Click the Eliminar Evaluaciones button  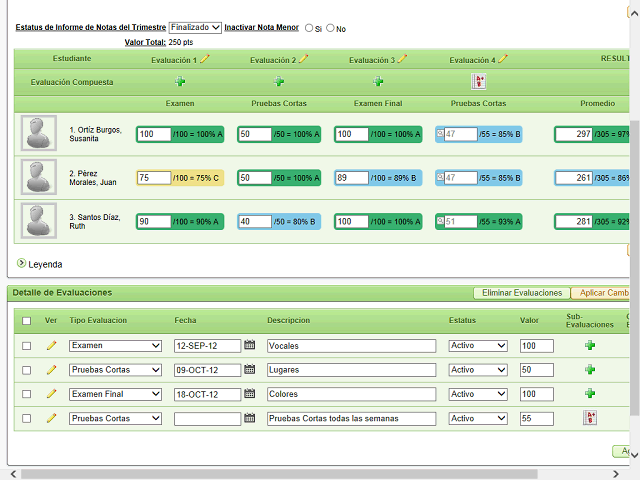pos(521,293)
